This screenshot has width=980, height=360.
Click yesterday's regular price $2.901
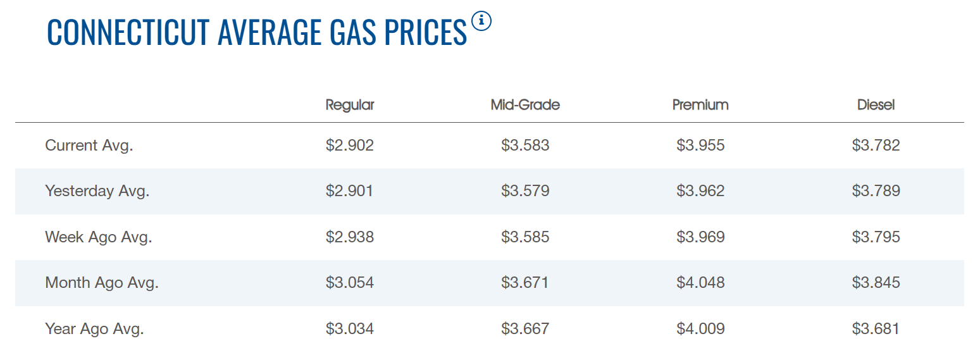350,191
